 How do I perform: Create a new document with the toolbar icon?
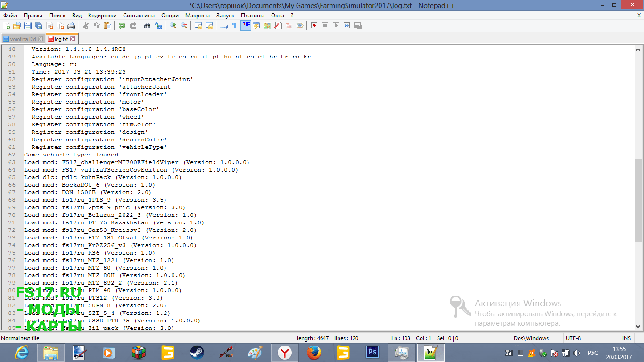tap(6, 25)
